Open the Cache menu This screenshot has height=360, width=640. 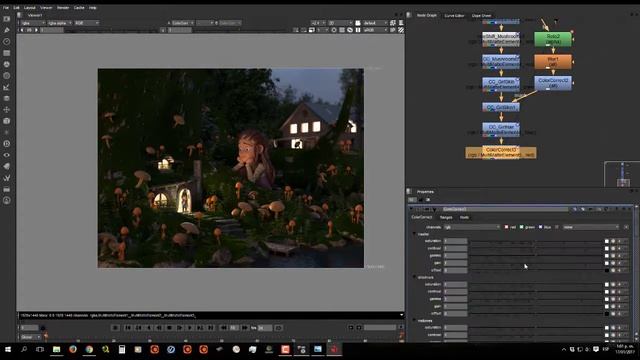(79, 8)
